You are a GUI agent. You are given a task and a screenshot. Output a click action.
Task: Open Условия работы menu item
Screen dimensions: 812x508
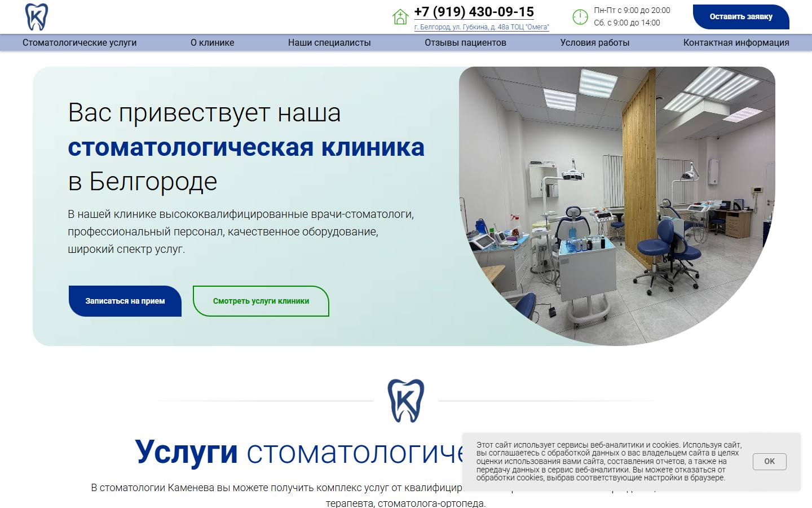(x=595, y=42)
